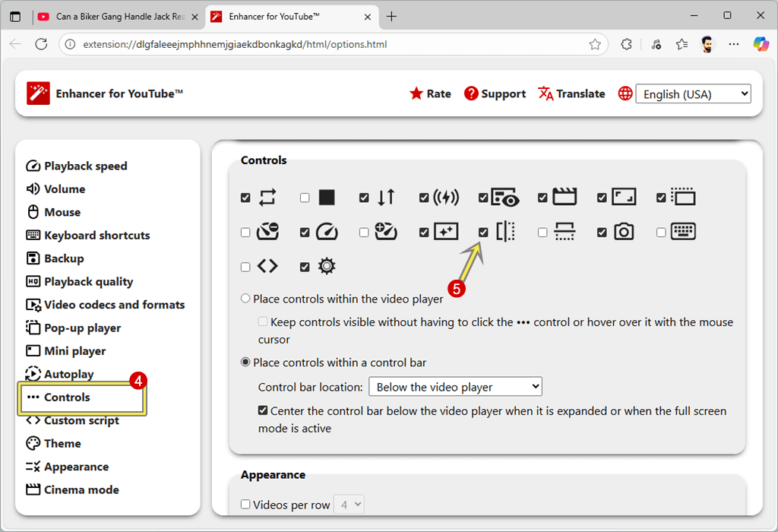Uncheck the options gear control checkbox

[x=305, y=267]
